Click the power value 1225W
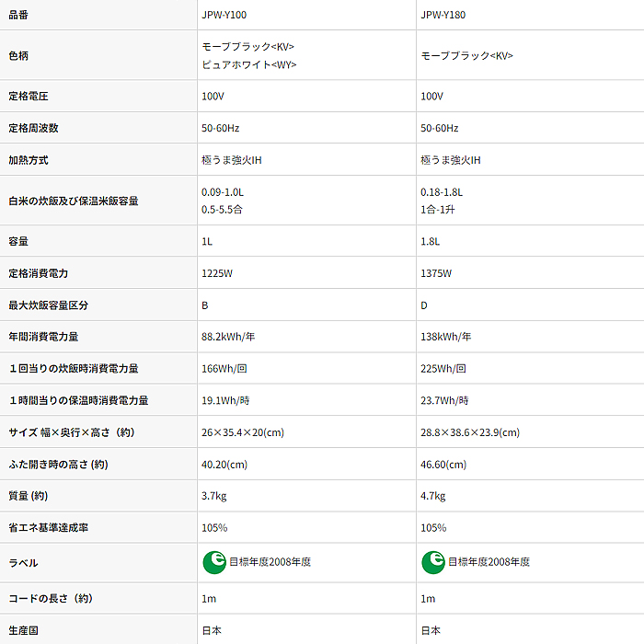644x644 pixels. coord(217,273)
